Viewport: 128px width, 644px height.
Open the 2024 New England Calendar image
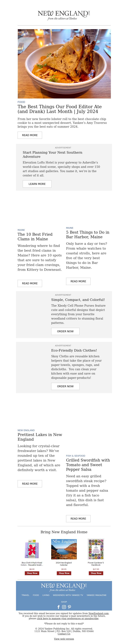64,549
